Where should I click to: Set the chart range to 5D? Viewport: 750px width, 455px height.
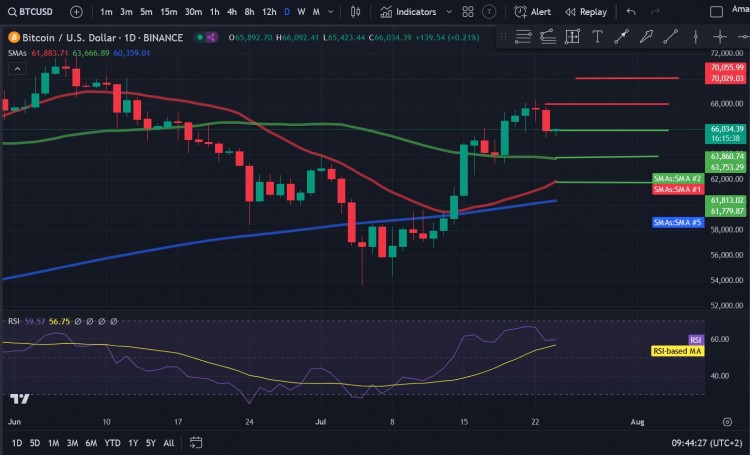[x=35, y=443]
